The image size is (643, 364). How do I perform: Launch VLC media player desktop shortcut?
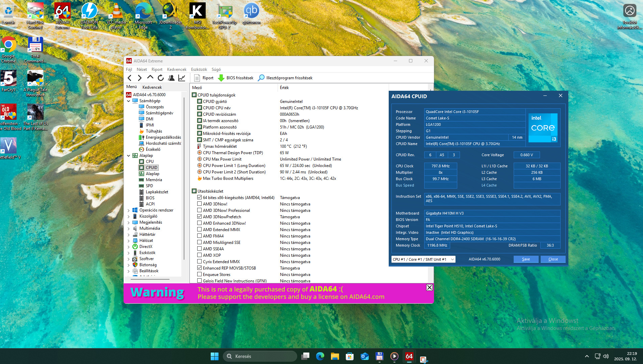(116, 16)
